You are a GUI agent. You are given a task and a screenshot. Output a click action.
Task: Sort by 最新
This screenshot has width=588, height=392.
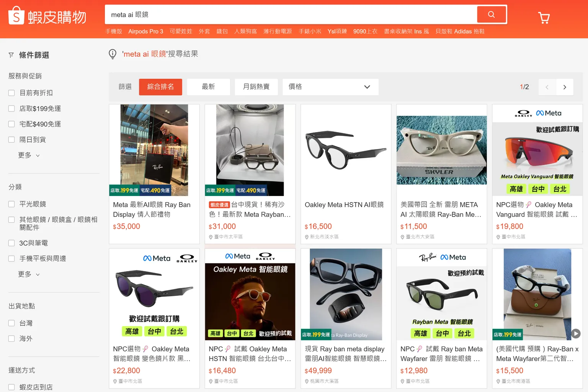208,87
